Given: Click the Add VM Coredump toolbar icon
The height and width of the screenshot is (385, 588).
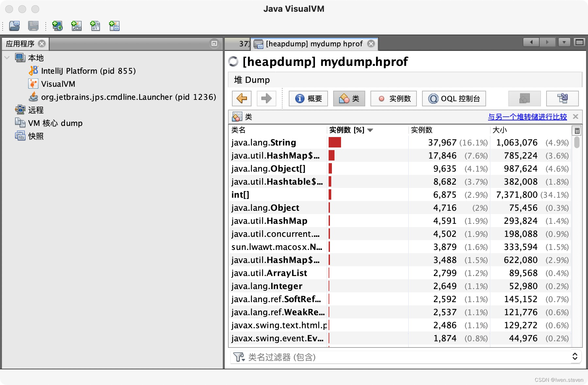Looking at the screenshot, I should [95, 26].
